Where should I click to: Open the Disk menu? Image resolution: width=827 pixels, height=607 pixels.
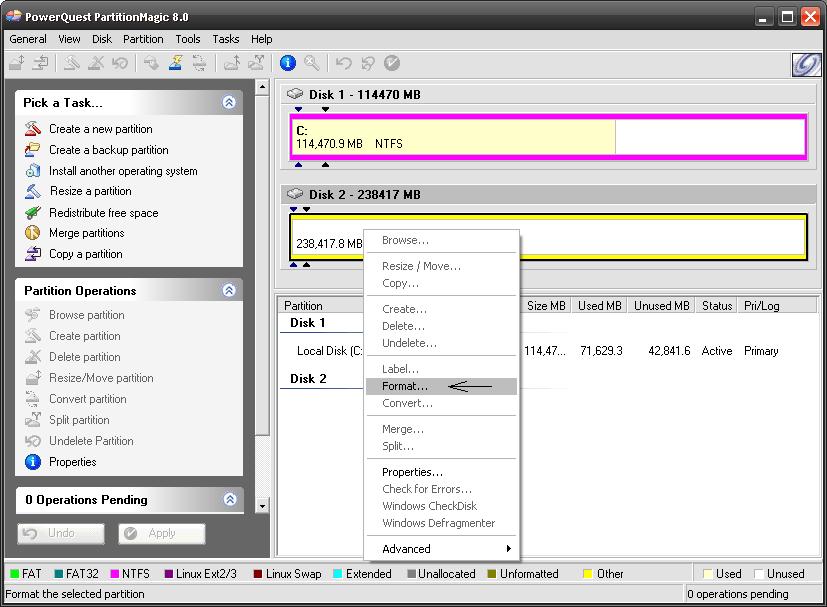point(102,39)
